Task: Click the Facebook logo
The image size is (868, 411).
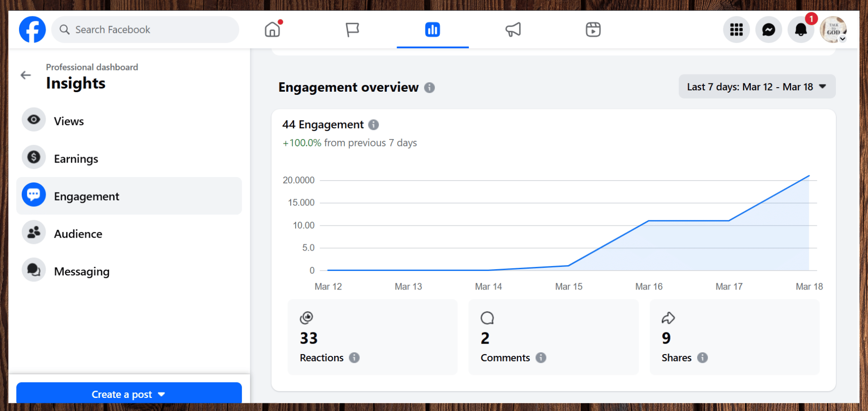Action: pyautogui.click(x=33, y=30)
